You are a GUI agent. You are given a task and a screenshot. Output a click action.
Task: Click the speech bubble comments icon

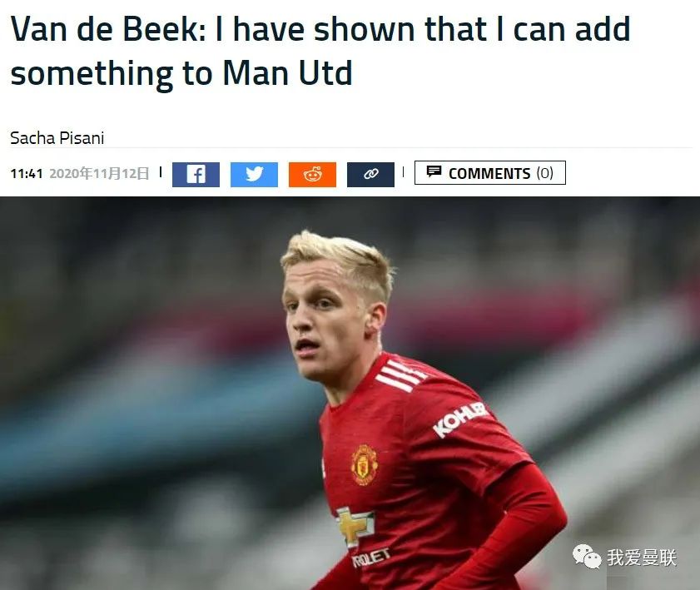click(x=434, y=171)
